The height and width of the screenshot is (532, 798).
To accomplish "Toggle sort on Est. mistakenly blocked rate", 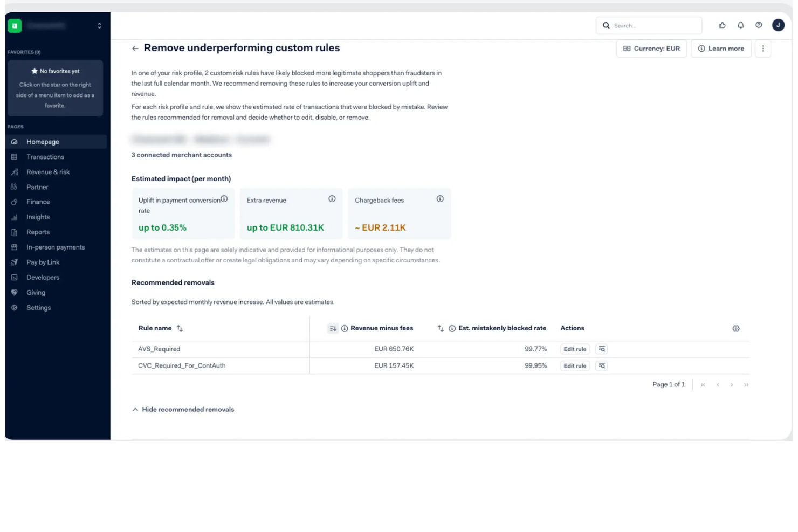I will pyautogui.click(x=440, y=328).
